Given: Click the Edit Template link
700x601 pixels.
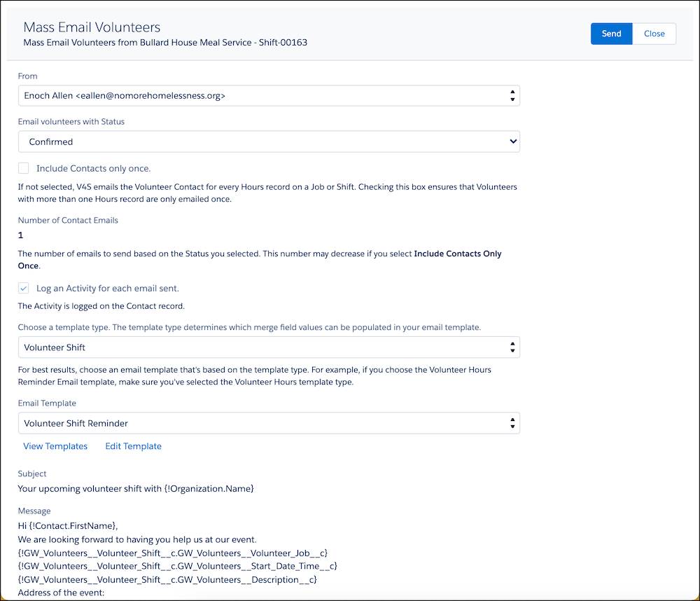Looking at the screenshot, I should 133,446.
